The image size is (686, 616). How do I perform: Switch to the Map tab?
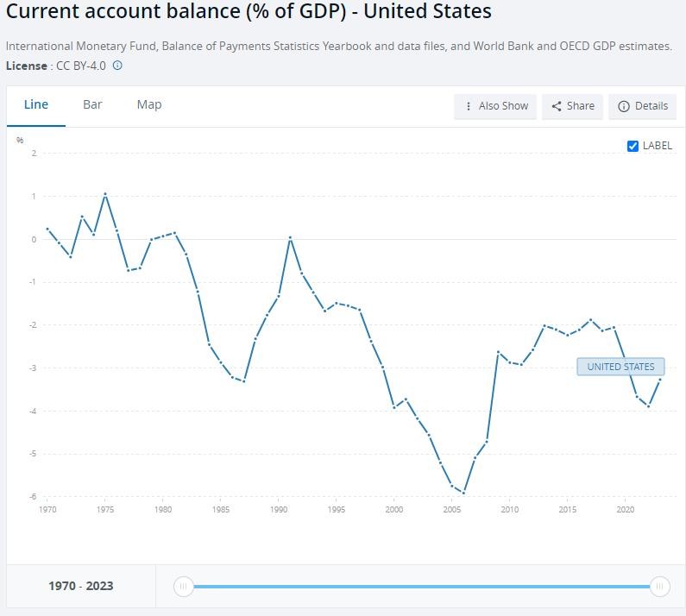(149, 104)
